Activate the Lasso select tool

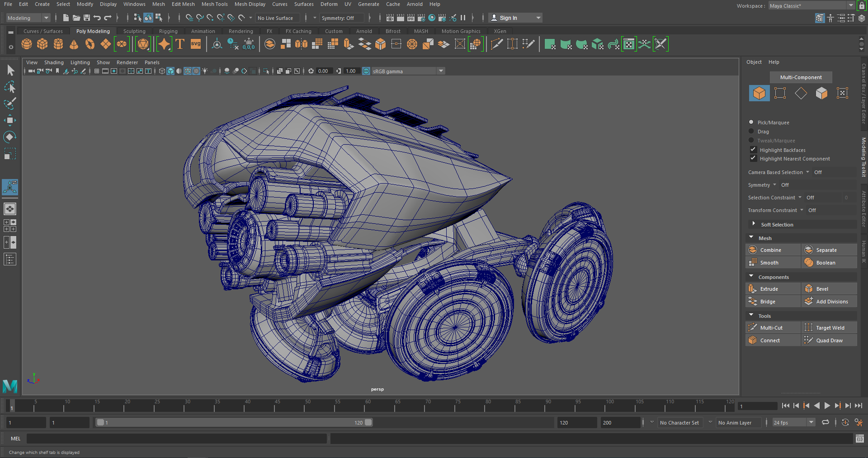(x=10, y=87)
